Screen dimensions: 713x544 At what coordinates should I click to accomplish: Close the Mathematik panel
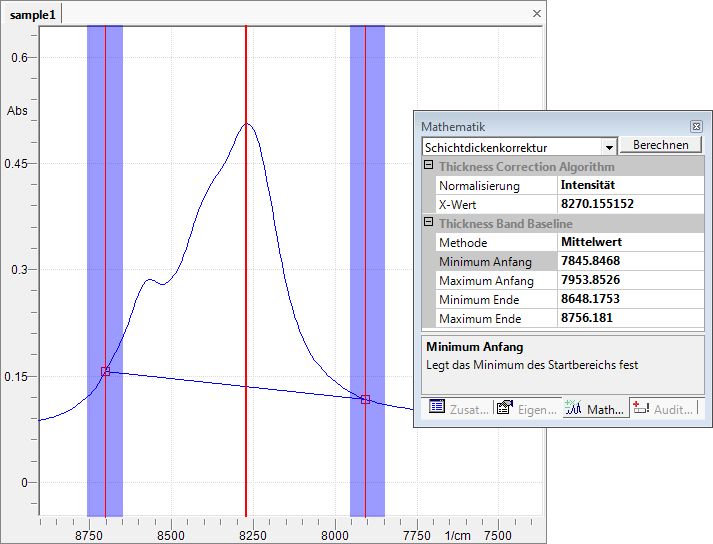click(x=696, y=127)
